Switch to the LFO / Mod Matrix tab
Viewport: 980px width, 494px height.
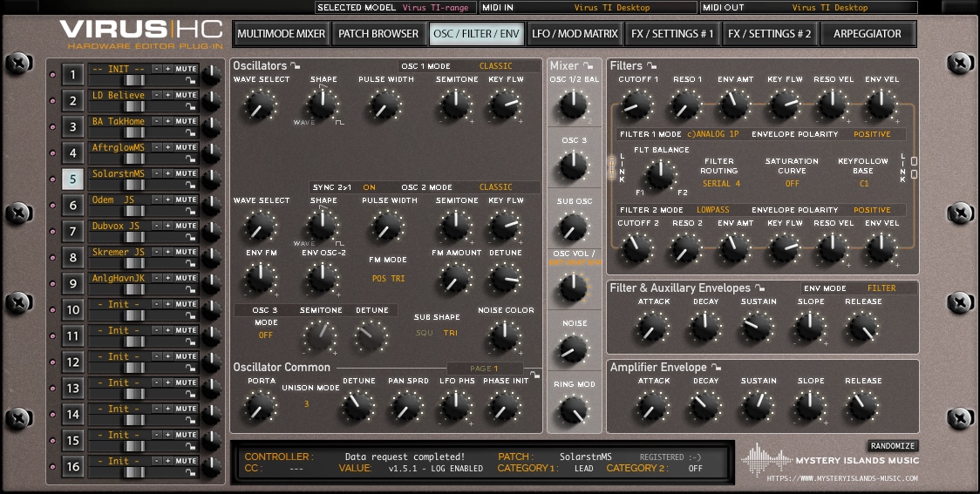[575, 34]
